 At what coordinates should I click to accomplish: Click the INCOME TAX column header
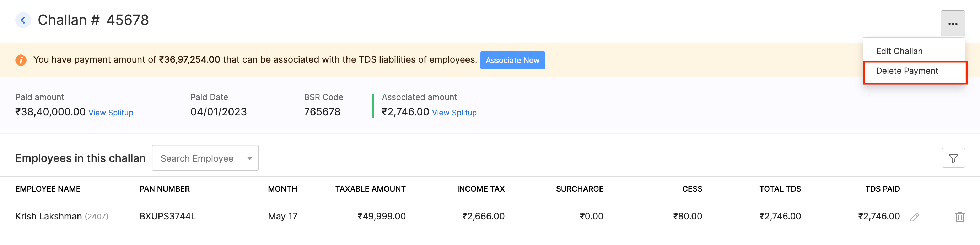(480, 189)
